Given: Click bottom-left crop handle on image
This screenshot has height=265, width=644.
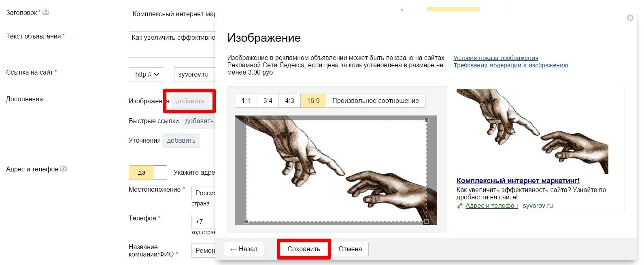Looking at the screenshot, I should point(246,221).
